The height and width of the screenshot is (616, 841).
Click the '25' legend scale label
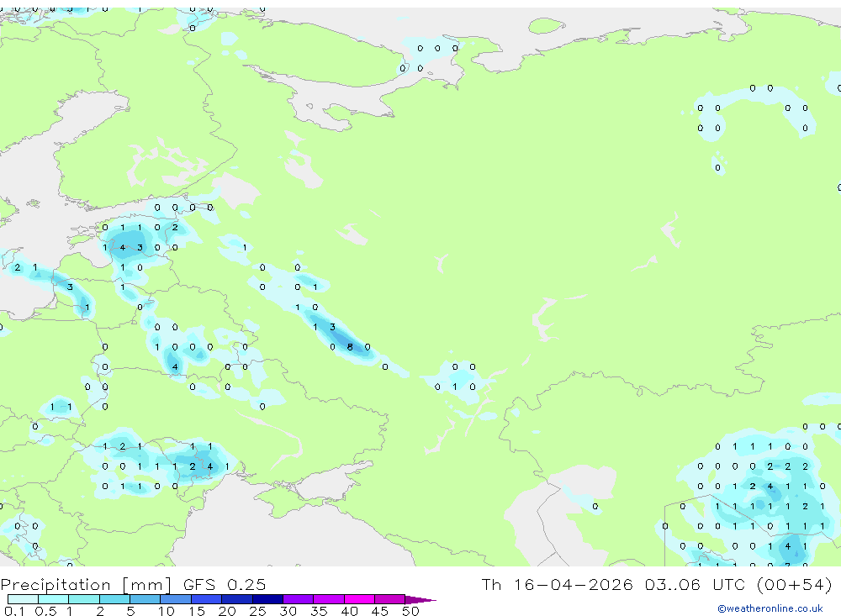257,611
